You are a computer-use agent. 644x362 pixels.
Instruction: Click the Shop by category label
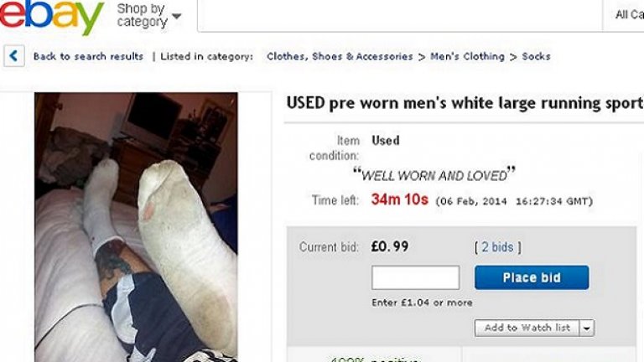(x=142, y=15)
